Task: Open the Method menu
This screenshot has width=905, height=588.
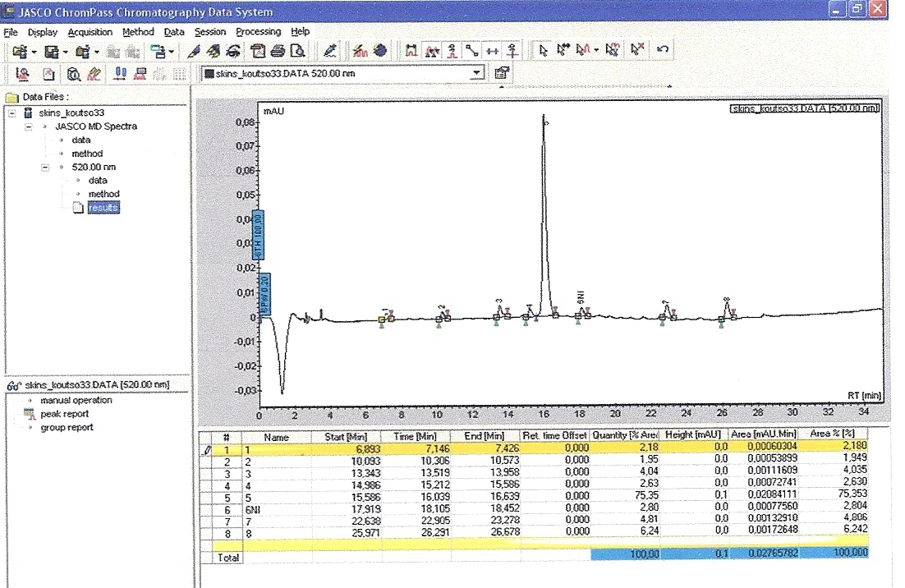Action: [138, 32]
